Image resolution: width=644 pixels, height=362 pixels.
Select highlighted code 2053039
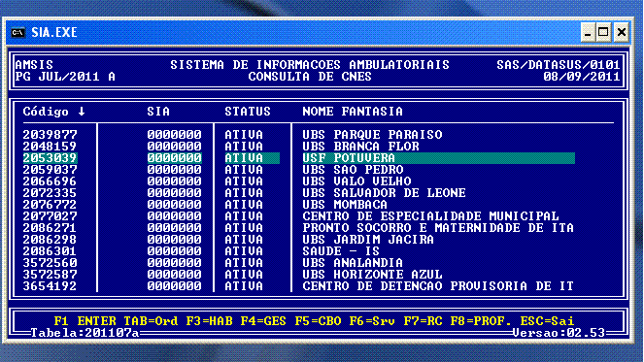[x=50, y=158]
